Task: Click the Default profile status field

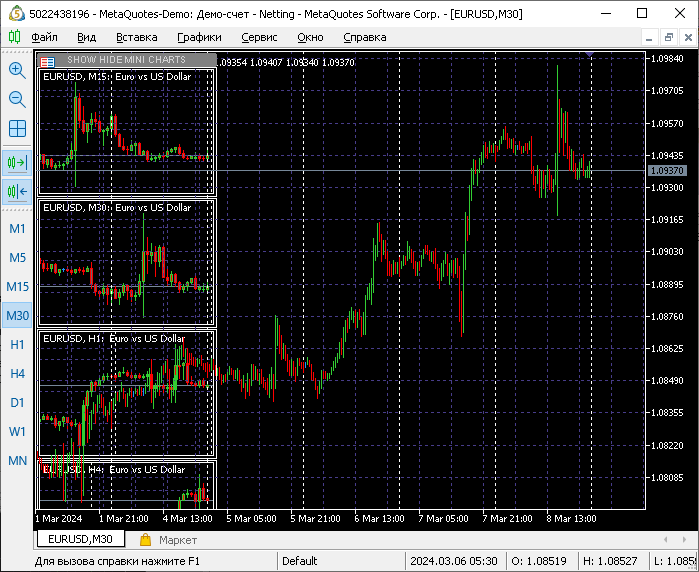Action: click(x=341, y=560)
